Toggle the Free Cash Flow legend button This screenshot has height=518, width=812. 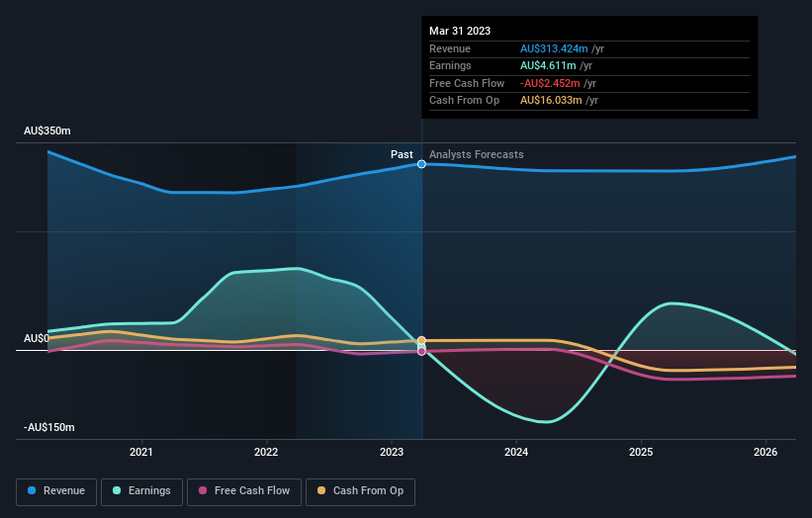[244, 491]
